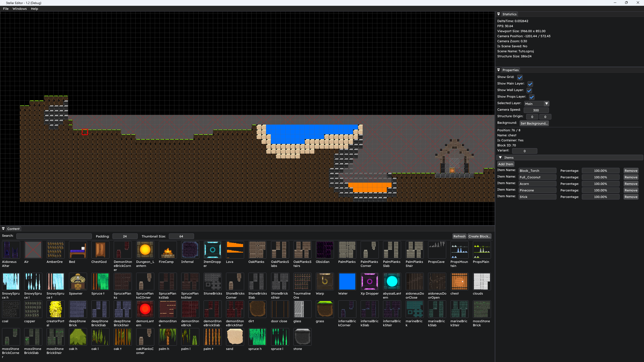Select the Warp block icon
644x362 pixels.
click(x=325, y=281)
